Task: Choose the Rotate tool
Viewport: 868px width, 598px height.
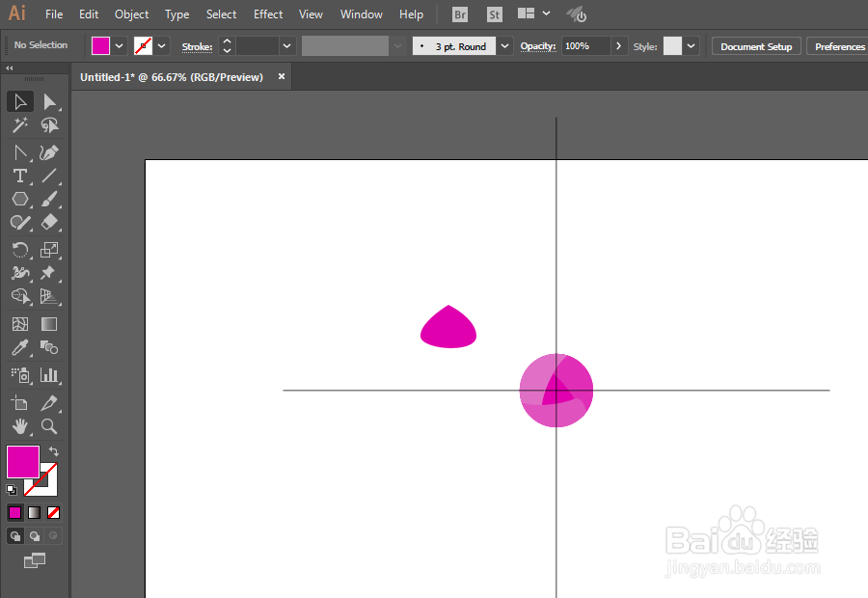Action: tap(20, 250)
